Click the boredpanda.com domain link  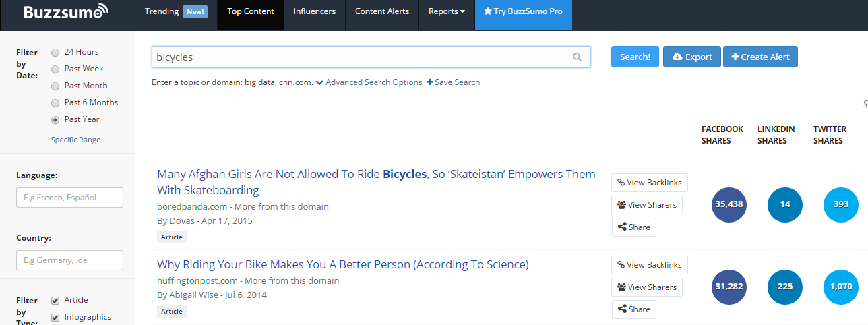point(191,206)
